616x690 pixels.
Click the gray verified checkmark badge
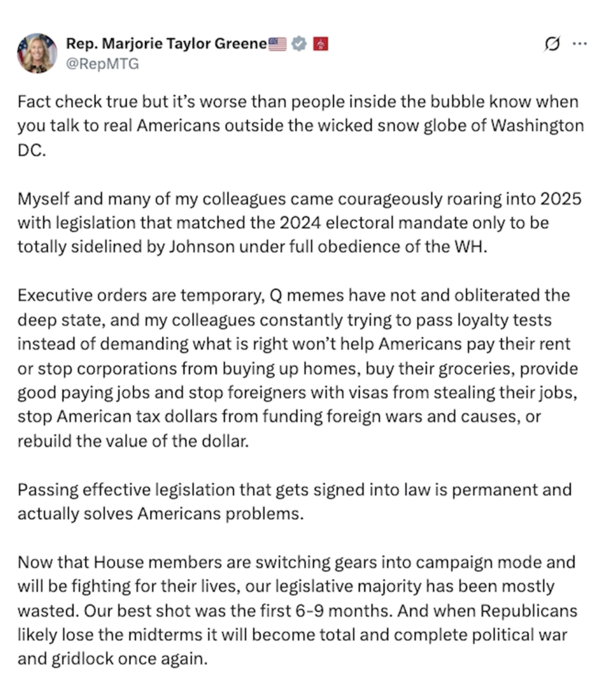point(298,44)
